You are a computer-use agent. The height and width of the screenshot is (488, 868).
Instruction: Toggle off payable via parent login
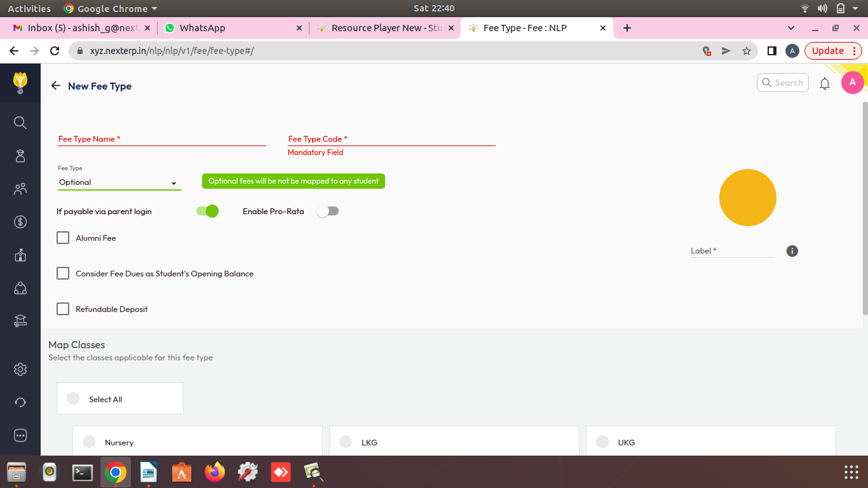[207, 212]
